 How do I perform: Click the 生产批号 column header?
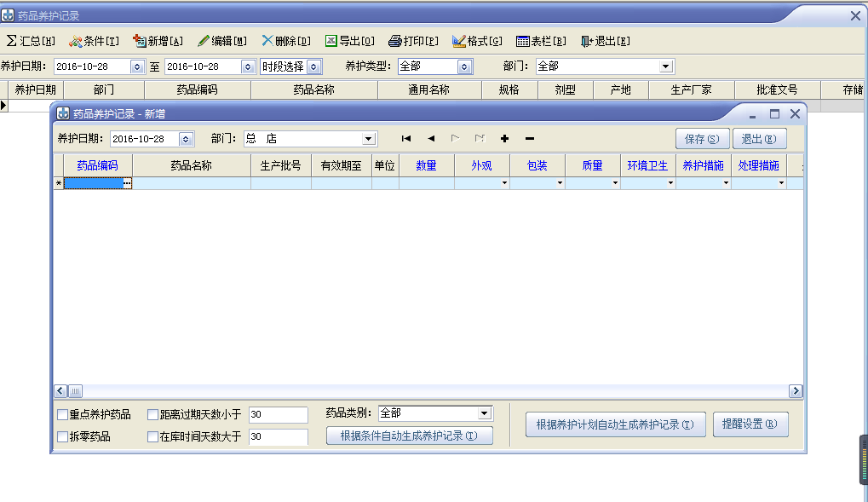280,165
